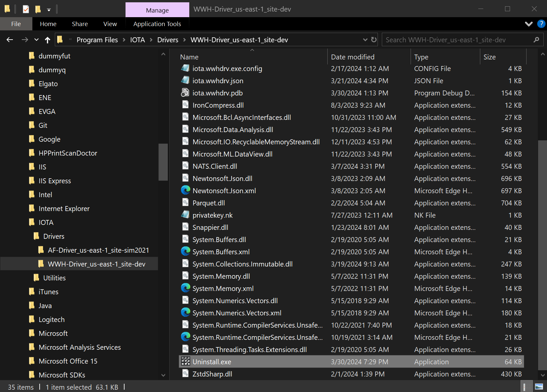Viewport: 547px width, 392px height.
Task: Go up one folder level
Action: point(48,40)
